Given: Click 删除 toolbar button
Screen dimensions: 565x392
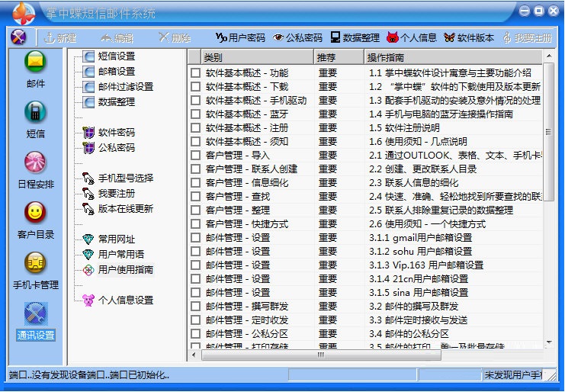Looking at the screenshot, I should (x=175, y=38).
